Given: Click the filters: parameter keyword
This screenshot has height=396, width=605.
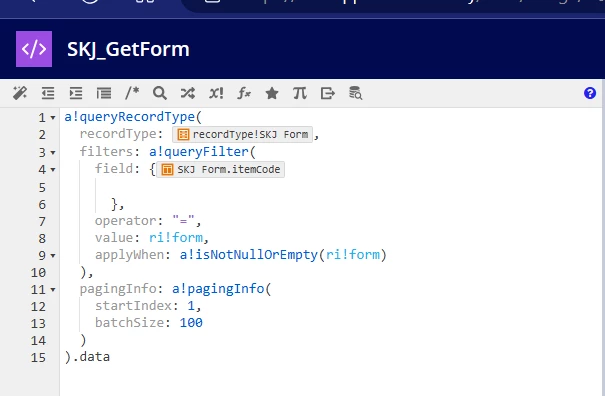Looking at the screenshot, I should point(110,151).
